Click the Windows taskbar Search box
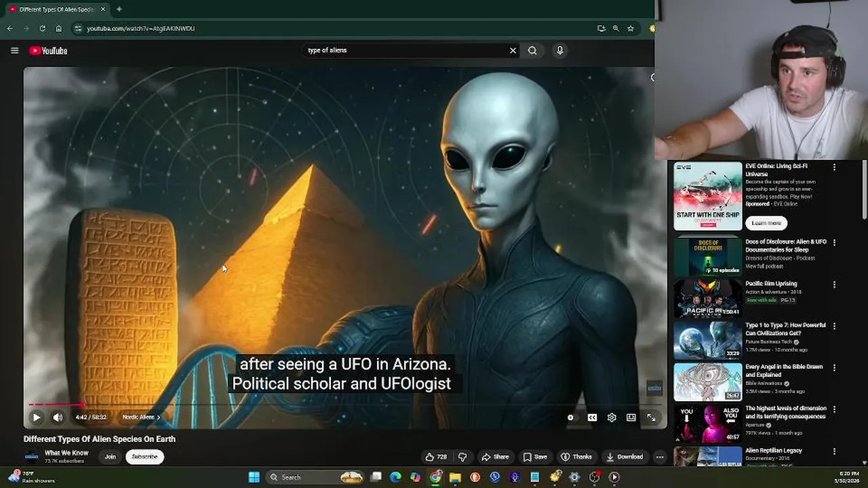This screenshot has width=868, height=488. click(315, 477)
